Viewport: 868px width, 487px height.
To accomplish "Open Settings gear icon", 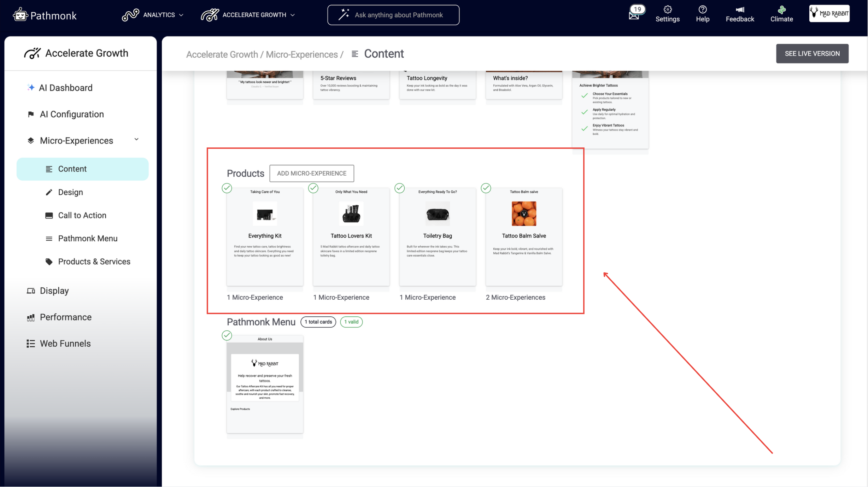I will [667, 10].
